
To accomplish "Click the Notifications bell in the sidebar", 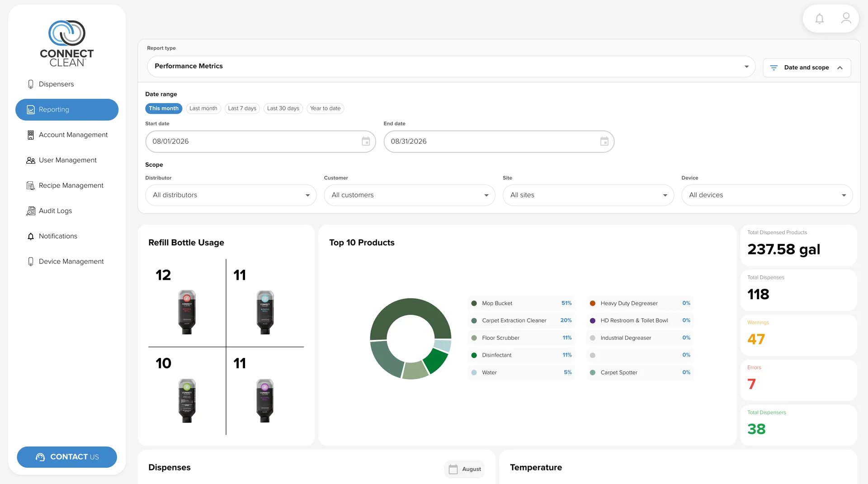I will tap(31, 236).
